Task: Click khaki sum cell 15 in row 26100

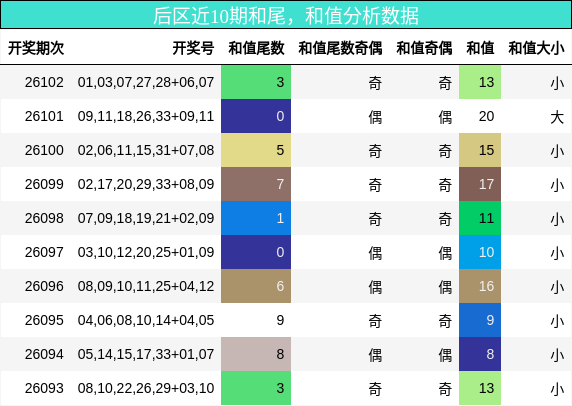Action: [x=480, y=150]
